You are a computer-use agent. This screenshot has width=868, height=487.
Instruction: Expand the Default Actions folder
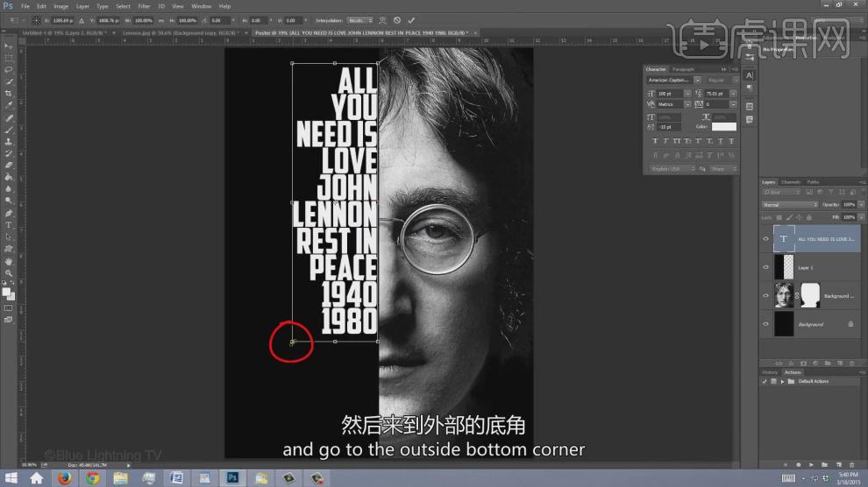tap(782, 381)
